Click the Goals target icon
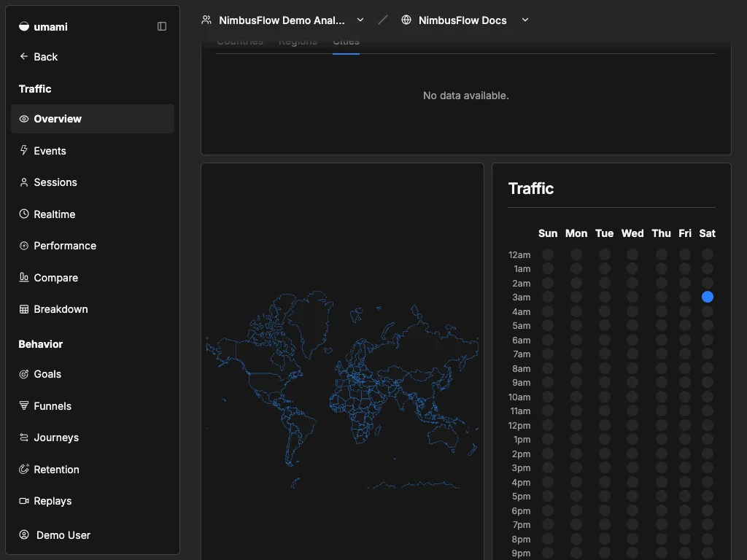747x560 pixels. (x=24, y=374)
